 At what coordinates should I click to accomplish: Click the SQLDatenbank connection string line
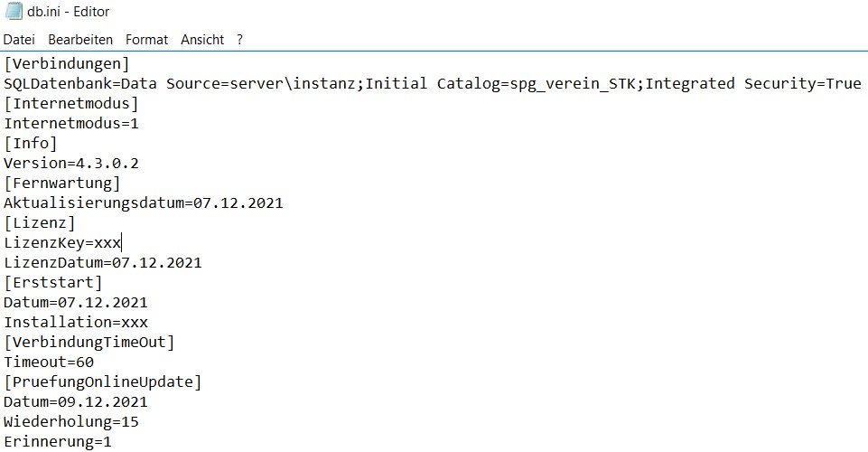tap(432, 84)
